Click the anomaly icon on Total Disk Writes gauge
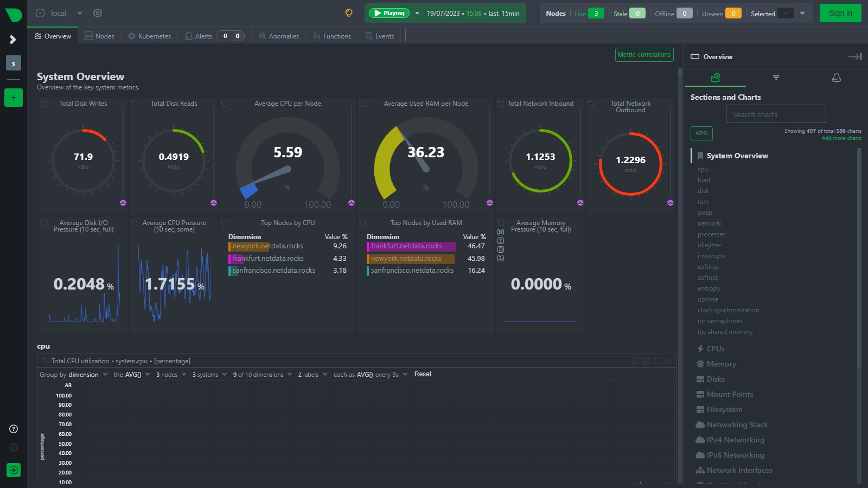The width and height of the screenshot is (868, 488). click(123, 203)
